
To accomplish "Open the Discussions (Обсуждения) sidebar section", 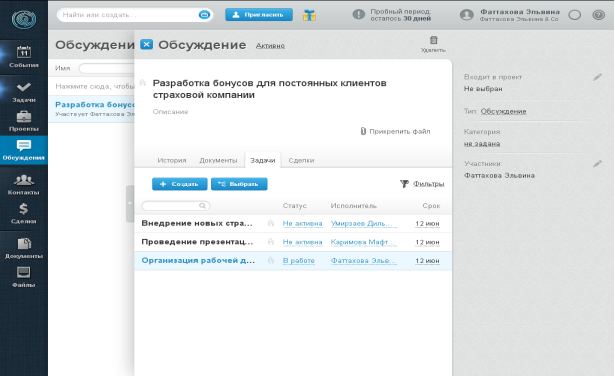I will coord(24,150).
